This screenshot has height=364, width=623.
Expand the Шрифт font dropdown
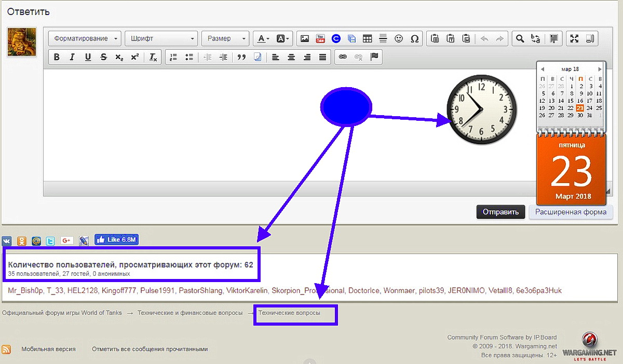(161, 38)
